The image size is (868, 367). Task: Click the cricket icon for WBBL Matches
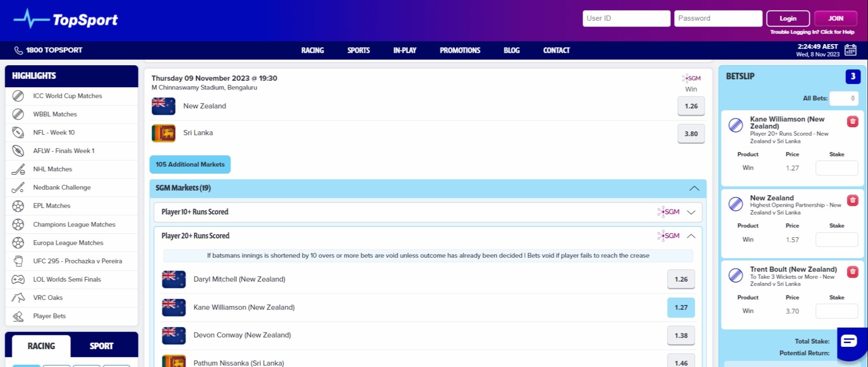(x=18, y=114)
